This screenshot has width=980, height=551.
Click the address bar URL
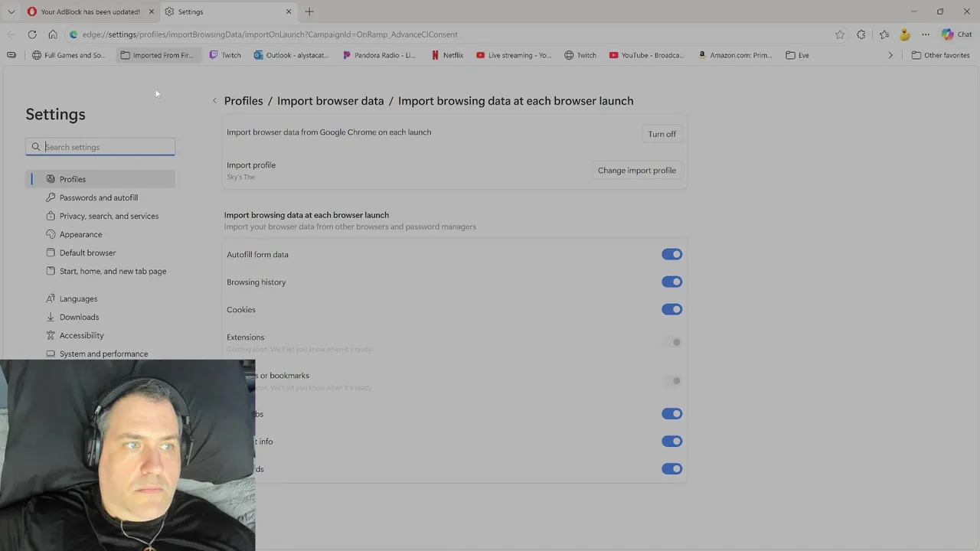tap(269, 34)
